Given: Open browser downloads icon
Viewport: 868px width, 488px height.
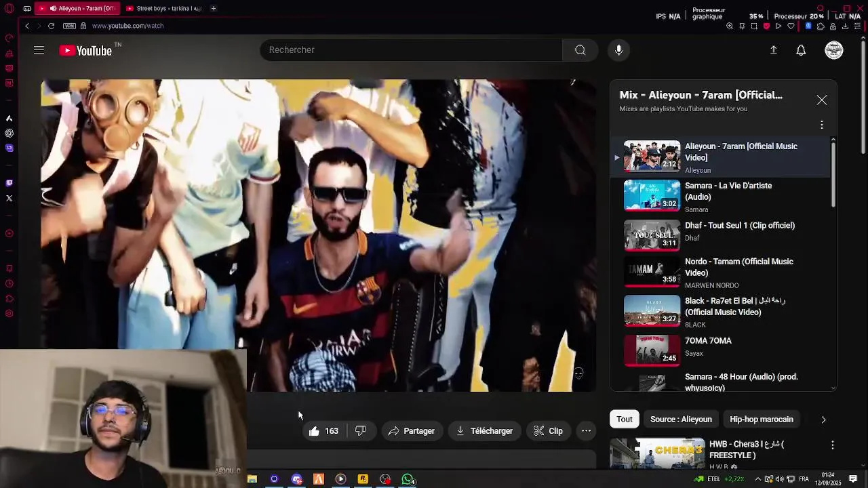Looking at the screenshot, I should click(x=845, y=26).
